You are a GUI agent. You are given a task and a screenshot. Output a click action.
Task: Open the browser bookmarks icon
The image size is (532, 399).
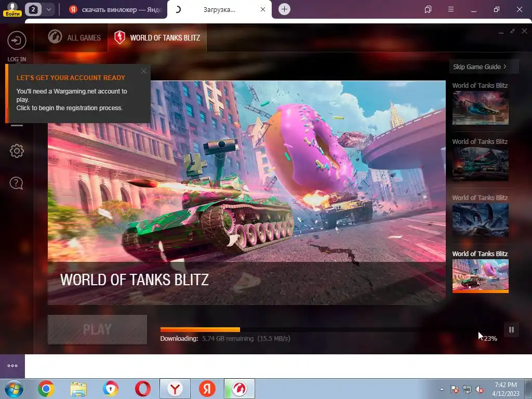point(428,9)
